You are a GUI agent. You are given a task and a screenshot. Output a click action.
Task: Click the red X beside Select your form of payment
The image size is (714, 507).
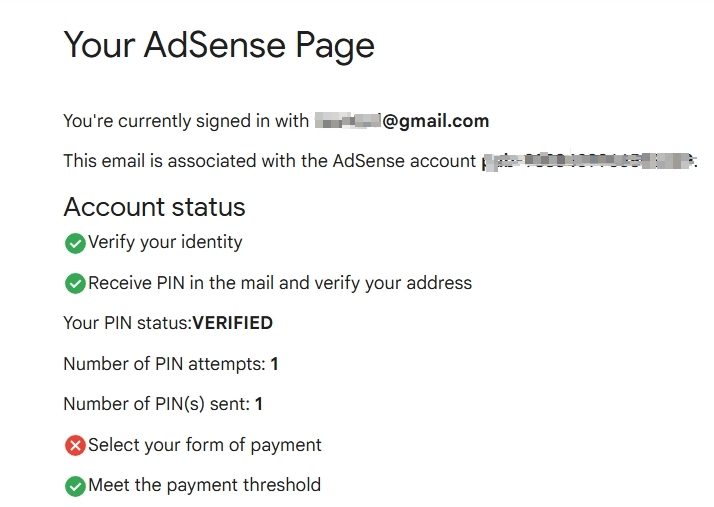tap(75, 446)
